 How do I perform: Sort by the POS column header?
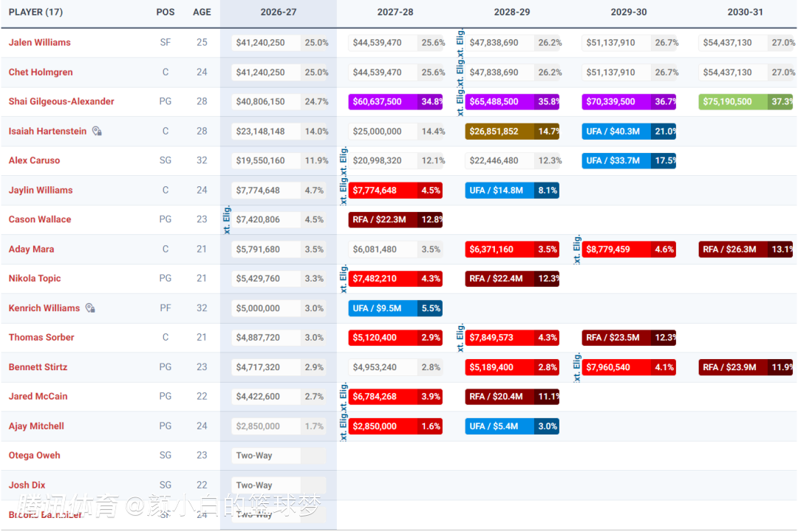(x=166, y=12)
